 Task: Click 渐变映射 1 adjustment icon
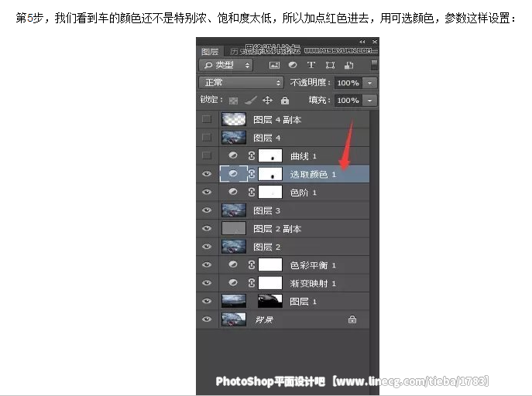(x=233, y=282)
